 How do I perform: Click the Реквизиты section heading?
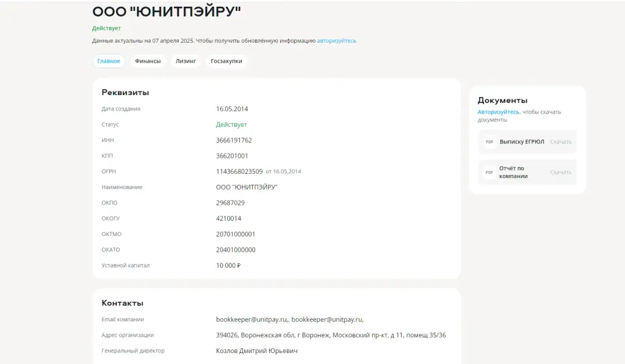[125, 93]
